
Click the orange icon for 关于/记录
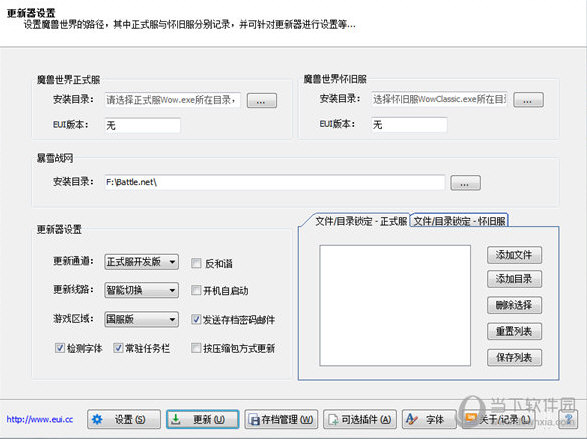(471, 418)
